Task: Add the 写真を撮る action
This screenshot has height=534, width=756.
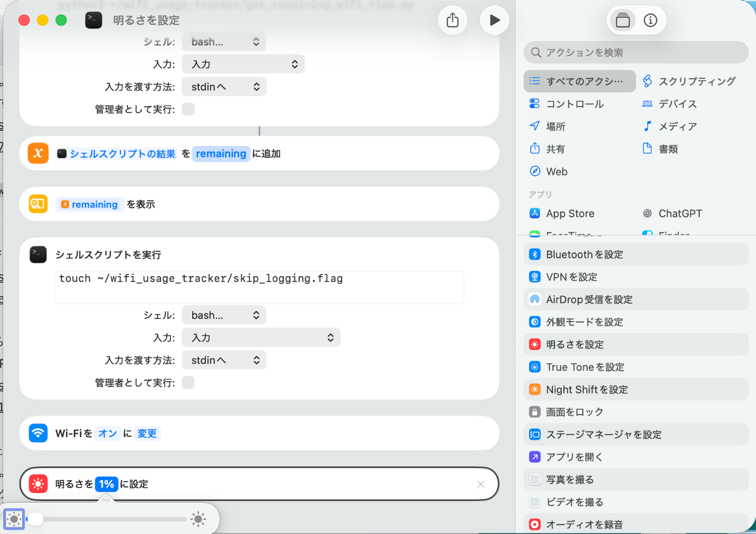Action: point(636,479)
